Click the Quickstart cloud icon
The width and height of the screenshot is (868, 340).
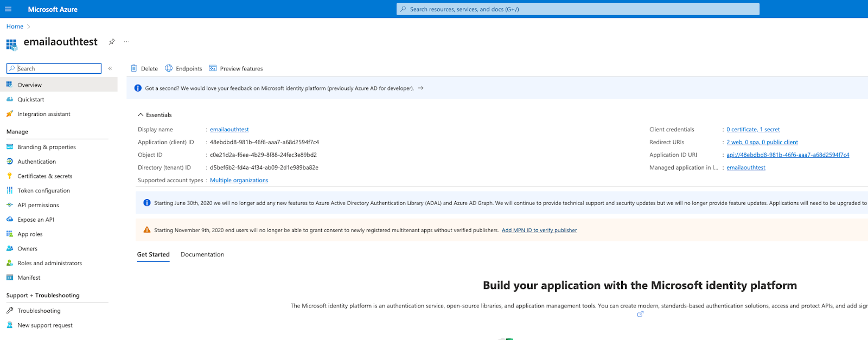9,99
